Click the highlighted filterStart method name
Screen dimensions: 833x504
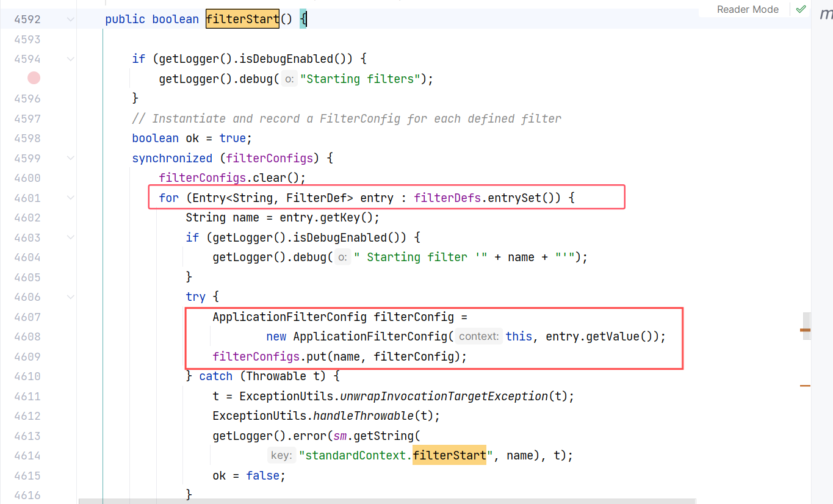tap(242, 20)
